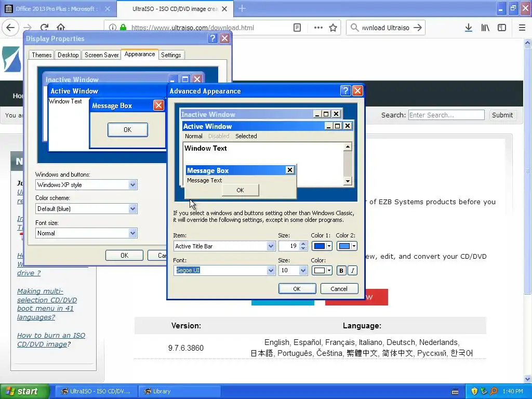Open the Firefox hamburger menu
Image resolution: width=532 pixels, height=399 pixels.
coord(522,28)
